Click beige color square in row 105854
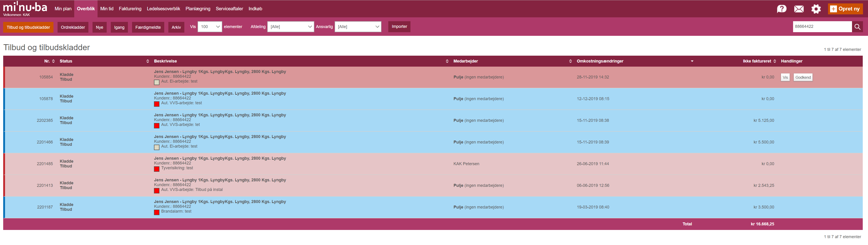The height and width of the screenshot is (245, 868). point(157,82)
